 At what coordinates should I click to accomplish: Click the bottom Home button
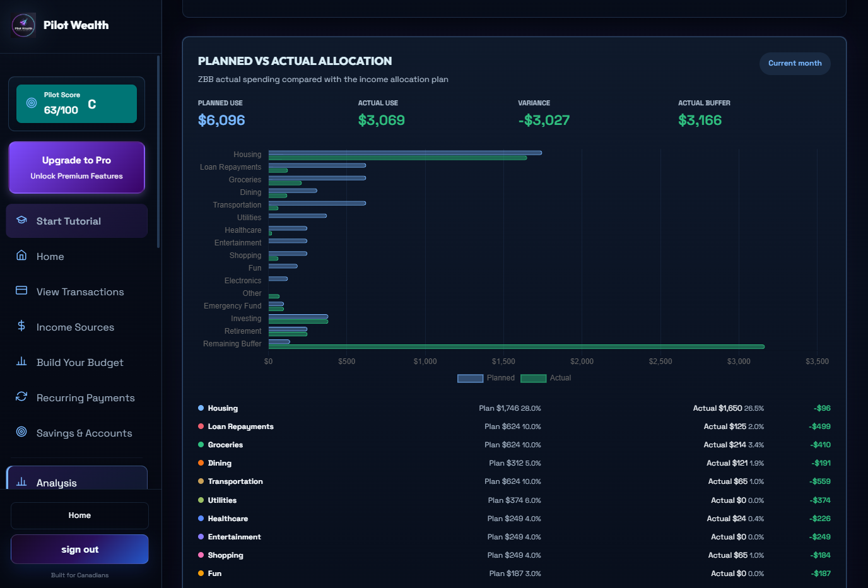coord(79,515)
